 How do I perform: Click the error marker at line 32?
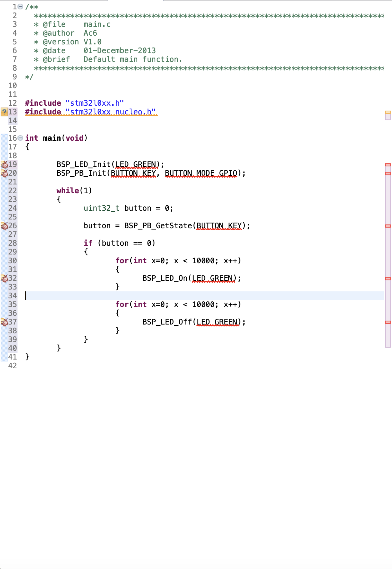[x=4, y=278]
